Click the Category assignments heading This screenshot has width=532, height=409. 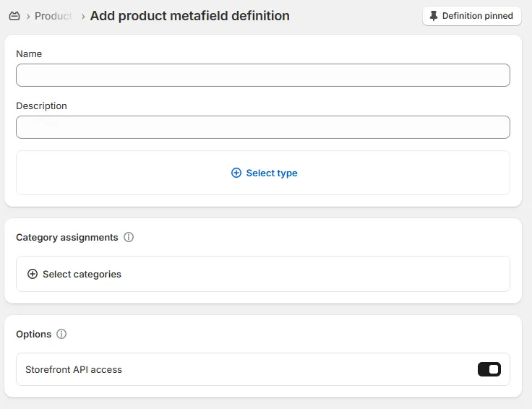[67, 238]
